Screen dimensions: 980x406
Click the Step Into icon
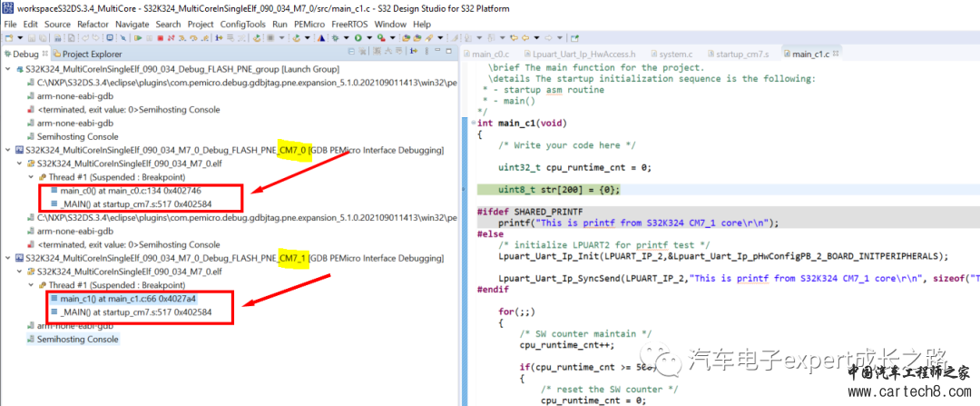tap(181, 37)
